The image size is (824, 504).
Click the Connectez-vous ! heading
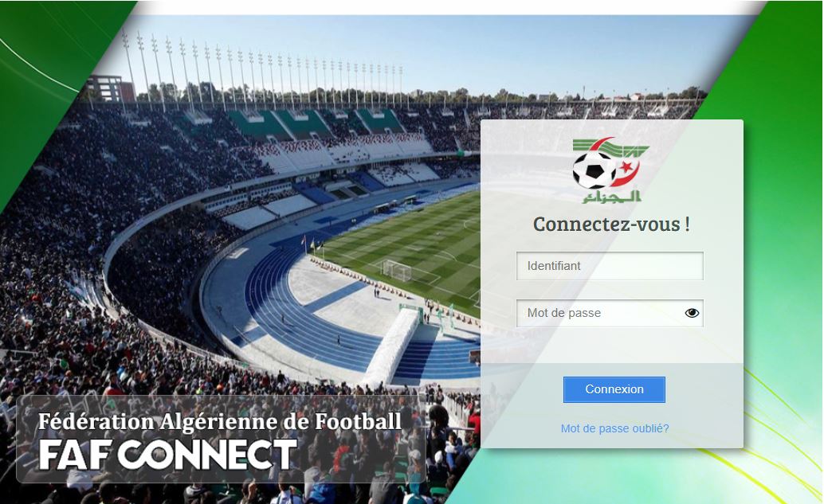coord(611,225)
